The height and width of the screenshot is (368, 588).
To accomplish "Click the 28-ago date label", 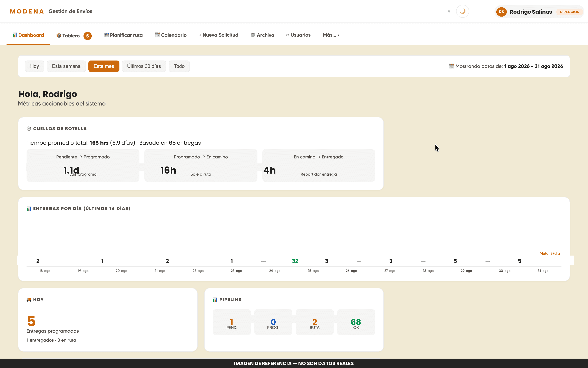I will point(428,271).
